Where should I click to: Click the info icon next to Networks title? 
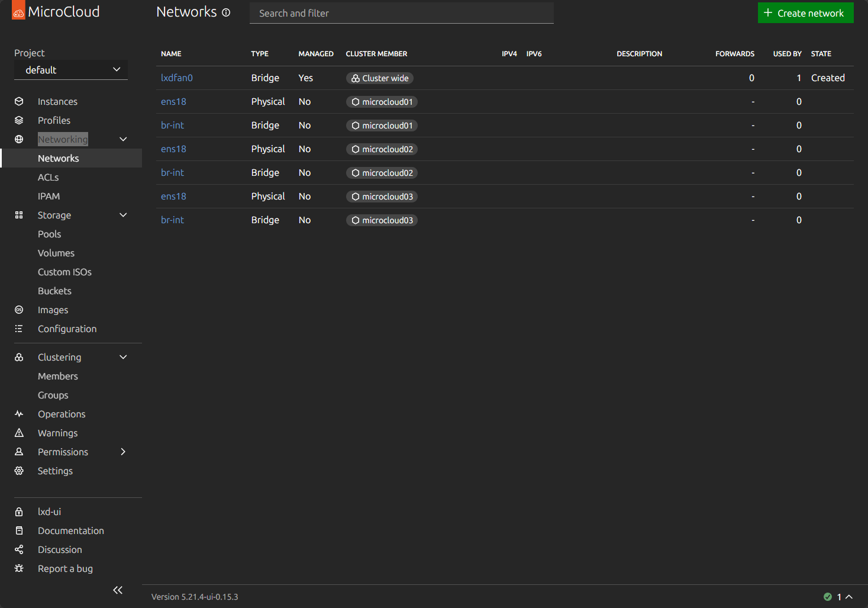(x=226, y=12)
